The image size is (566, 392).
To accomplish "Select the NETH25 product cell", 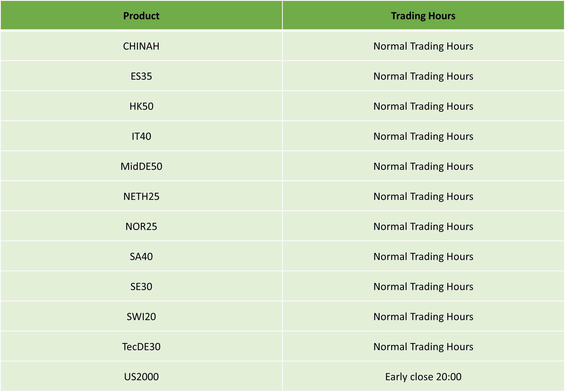I will 141,196.
